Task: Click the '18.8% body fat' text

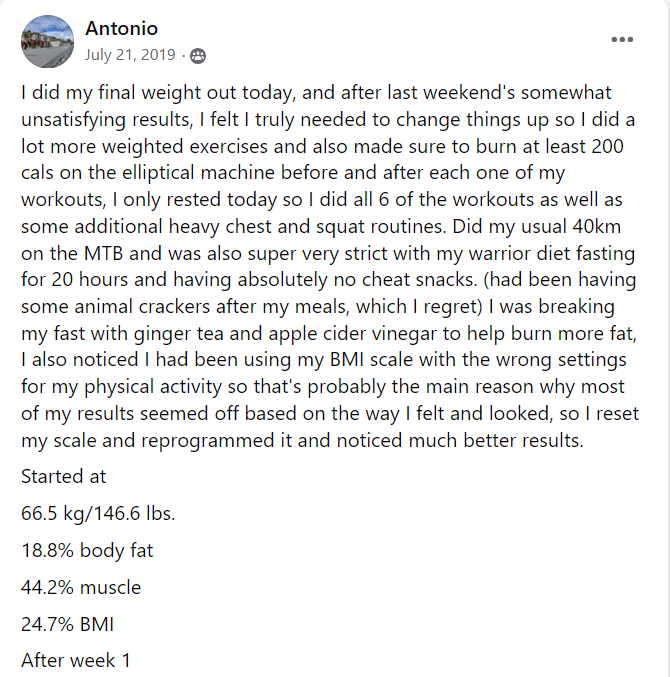Action: [87, 550]
